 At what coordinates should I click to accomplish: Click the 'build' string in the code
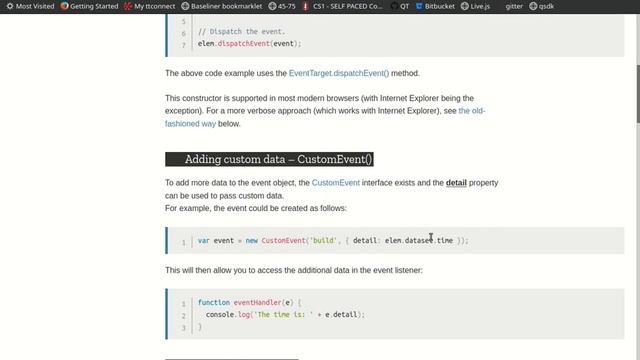[323, 240]
